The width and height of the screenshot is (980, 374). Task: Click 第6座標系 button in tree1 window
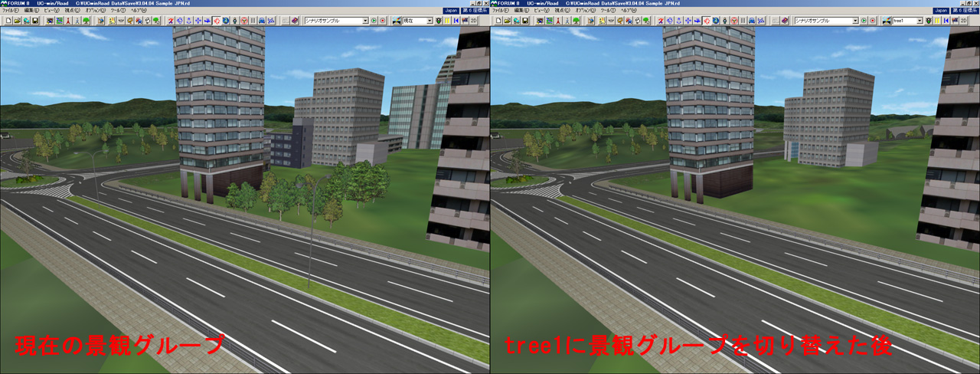(965, 11)
